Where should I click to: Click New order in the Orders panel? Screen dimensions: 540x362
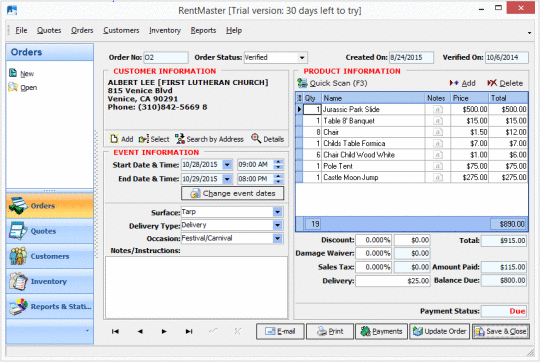(x=22, y=73)
